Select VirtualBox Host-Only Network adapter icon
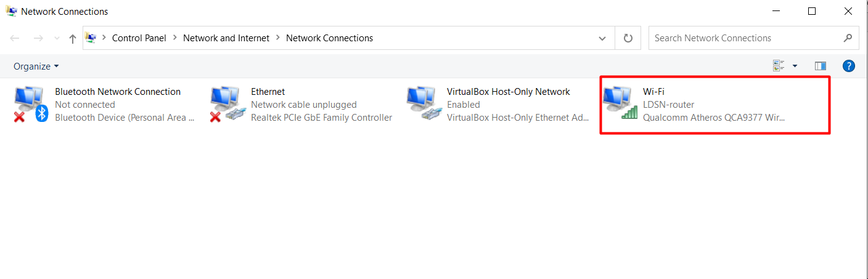The height and width of the screenshot is (279, 868). coord(424,103)
